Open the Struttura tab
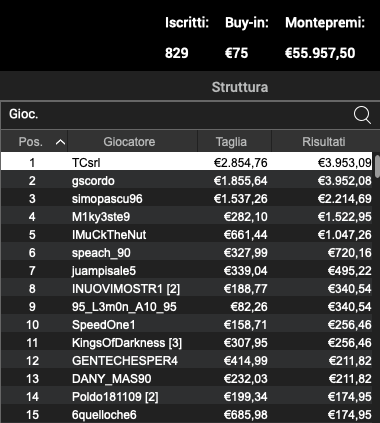 click(240, 87)
